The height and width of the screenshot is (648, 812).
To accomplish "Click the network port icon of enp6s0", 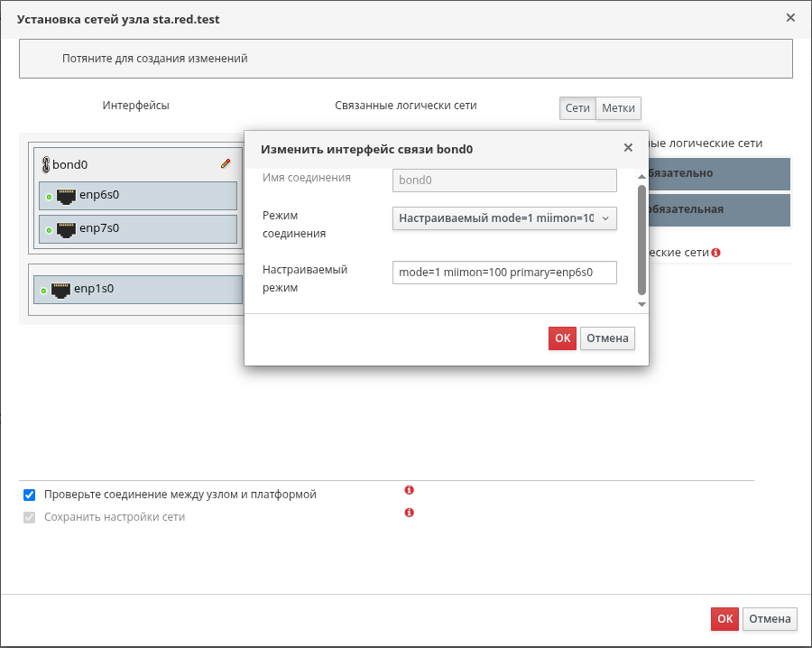I will point(66,197).
